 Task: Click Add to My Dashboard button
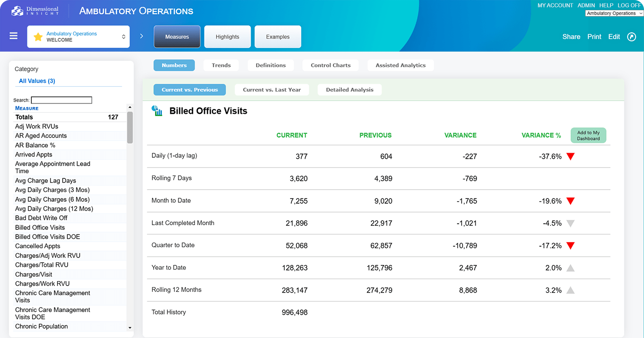click(x=588, y=136)
